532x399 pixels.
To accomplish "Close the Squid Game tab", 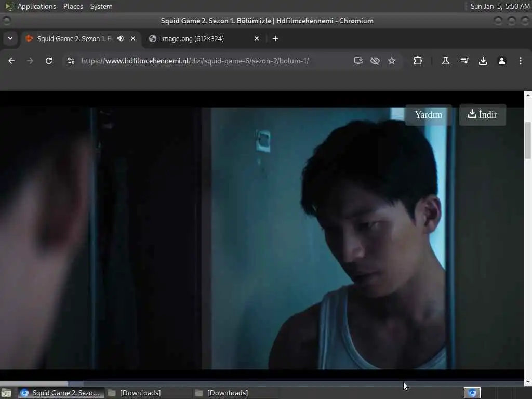I will pyautogui.click(x=133, y=38).
